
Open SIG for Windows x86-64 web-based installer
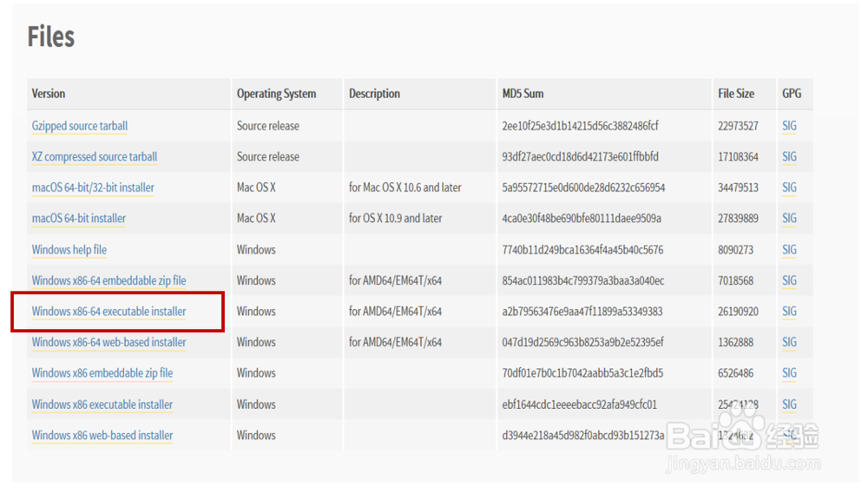pos(789,342)
